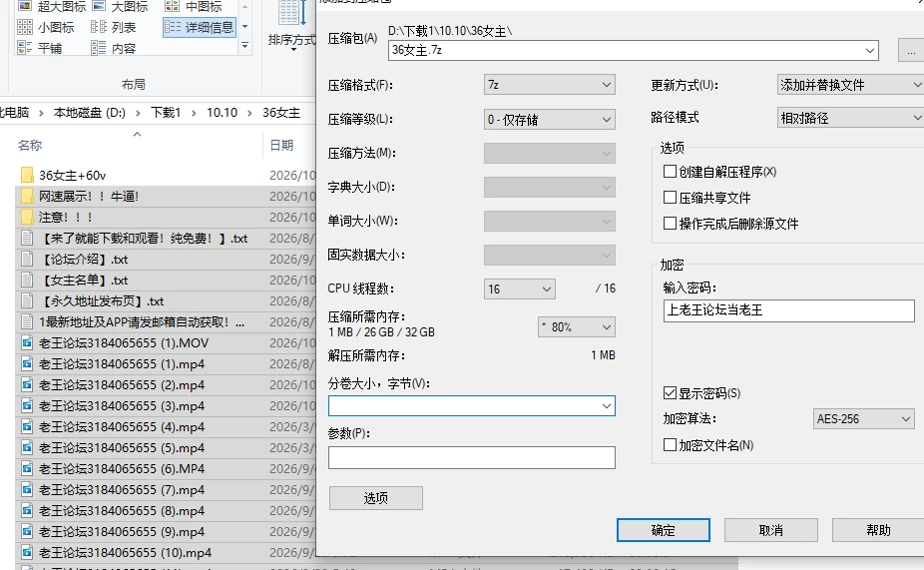This screenshot has width=924, height=570.
Task: Click video icon of 老王论坛3184065655 (1).MOV
Action: tap(27, 343)
